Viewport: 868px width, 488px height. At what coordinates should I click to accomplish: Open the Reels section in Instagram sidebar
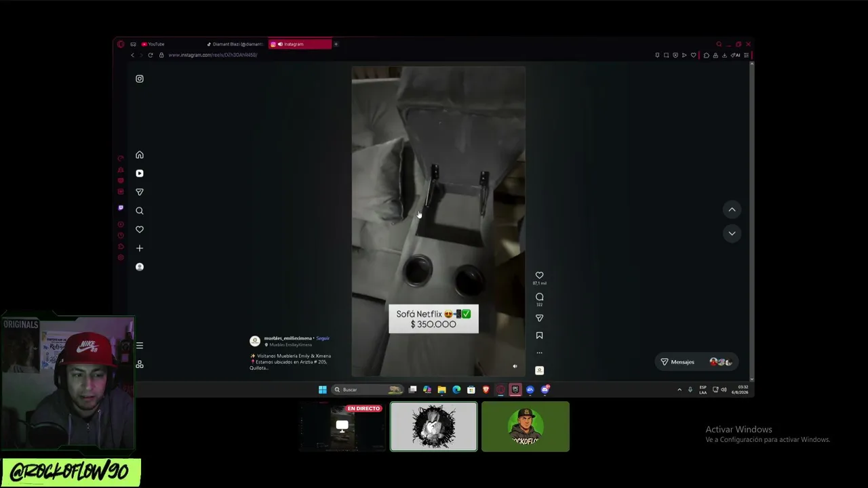pyautogui.click(x=140, y=174)
